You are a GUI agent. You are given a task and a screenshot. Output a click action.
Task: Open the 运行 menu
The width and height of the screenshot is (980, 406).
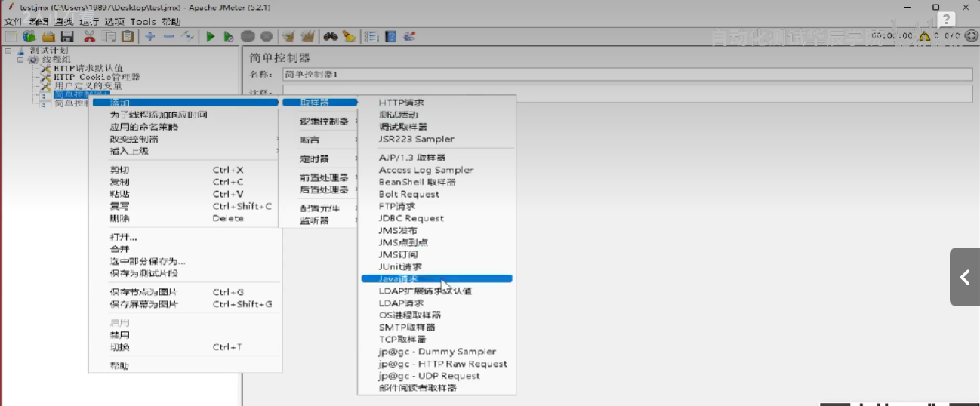coord(89,22)
